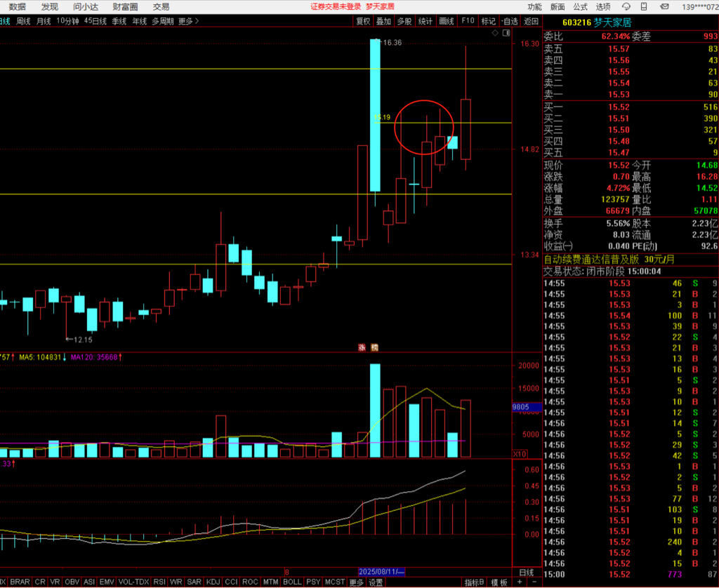Click the 自动续费通达信普及版 promotion link

click(x=609, y=260)
